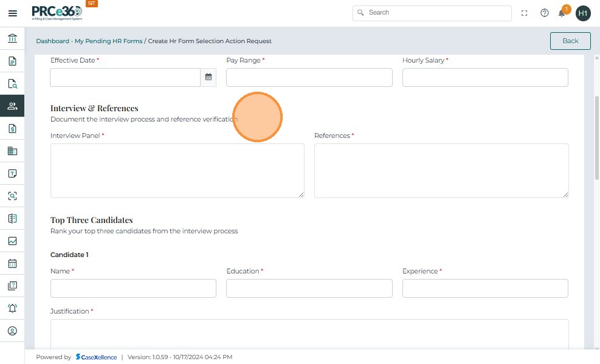Go to Dashboard - My Pending HR Forms
The image size is (600, 364).
click(89, 41)
